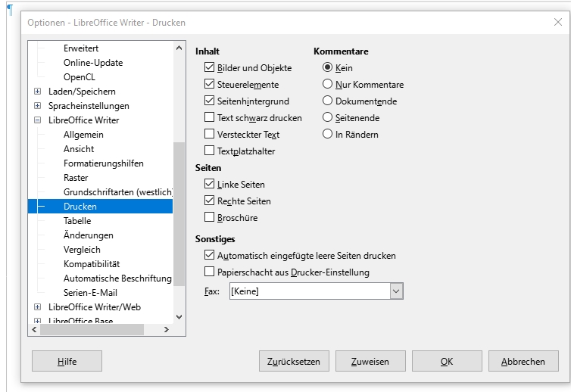Uncheck Automatisch eingefügte leere Seiten drucken
Screen dimensions: 571x392
(x=209, y=255)
